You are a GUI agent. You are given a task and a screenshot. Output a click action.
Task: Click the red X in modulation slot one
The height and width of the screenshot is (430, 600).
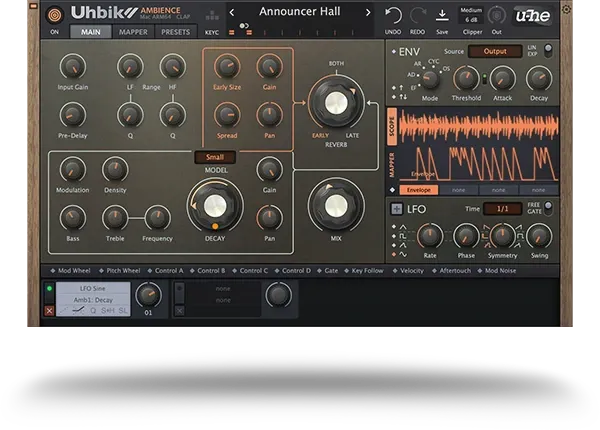(49, 311)
